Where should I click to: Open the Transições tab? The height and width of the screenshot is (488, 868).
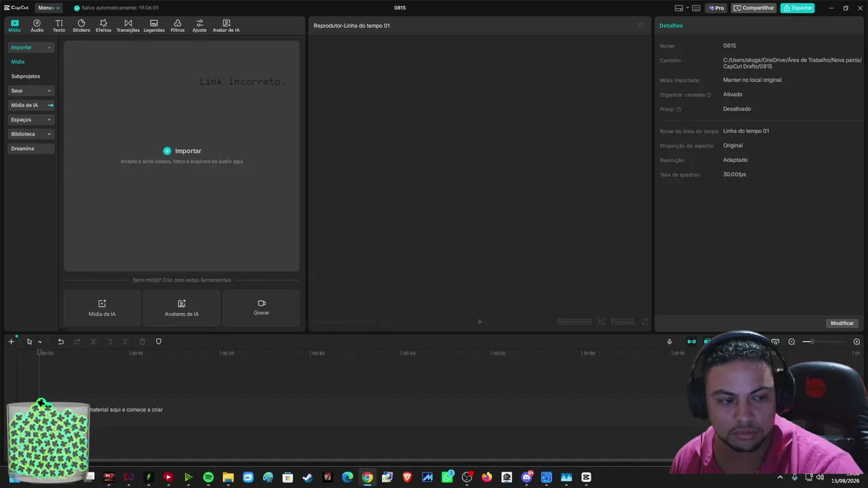point(128,26)
